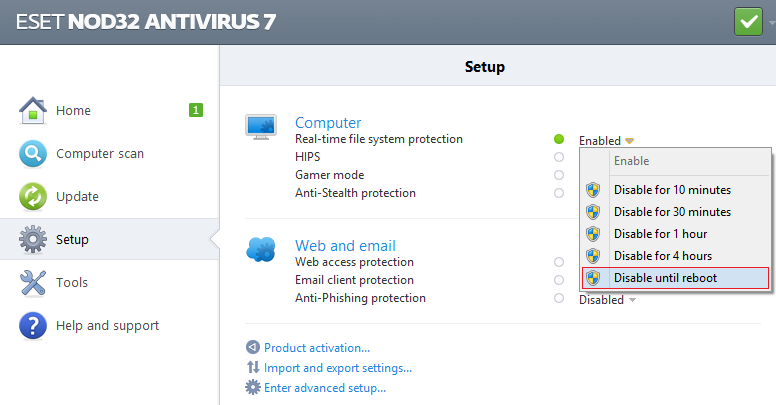Image resolution: width=776 pixels, height=405 pixels.
Task: Click the green protection status checkmark
Action: (x=747, y=21)
